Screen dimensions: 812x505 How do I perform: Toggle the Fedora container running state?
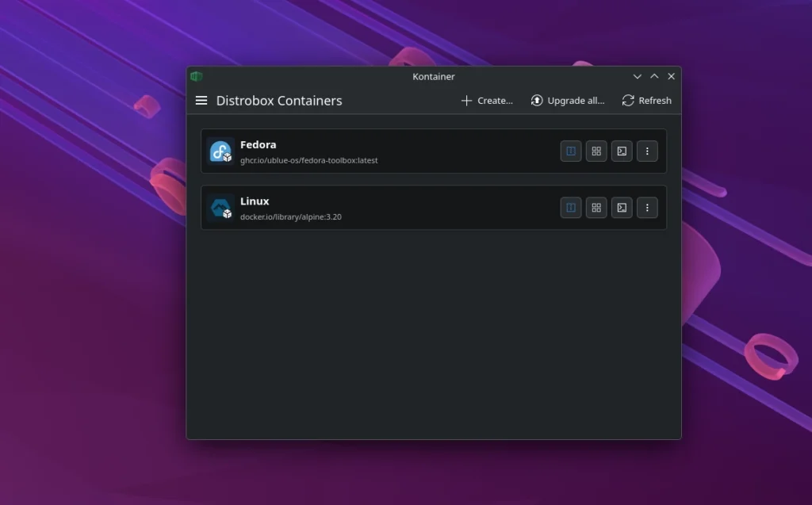coord(571,151)
